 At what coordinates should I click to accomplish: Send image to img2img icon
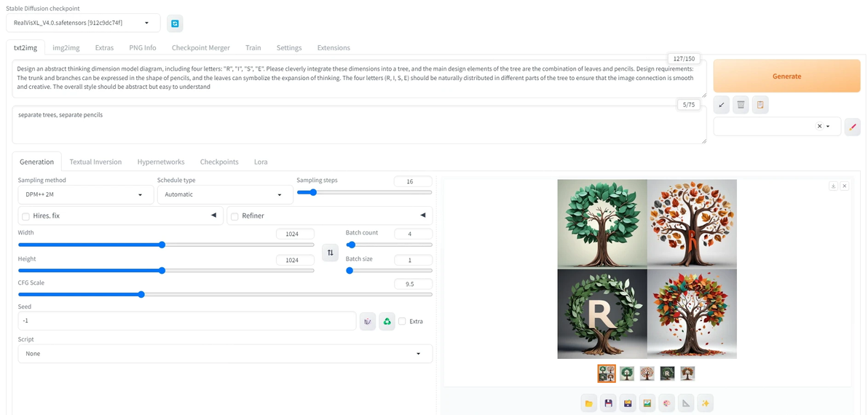(647, 403)
